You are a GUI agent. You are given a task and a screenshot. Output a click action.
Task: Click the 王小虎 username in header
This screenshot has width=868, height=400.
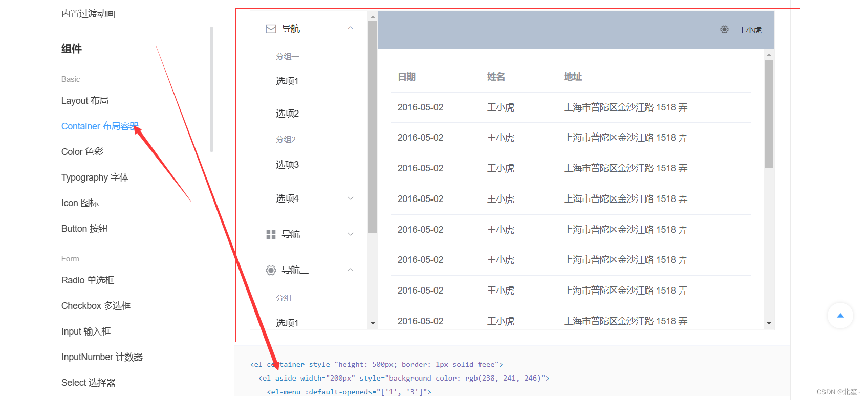tap(750, 30)
